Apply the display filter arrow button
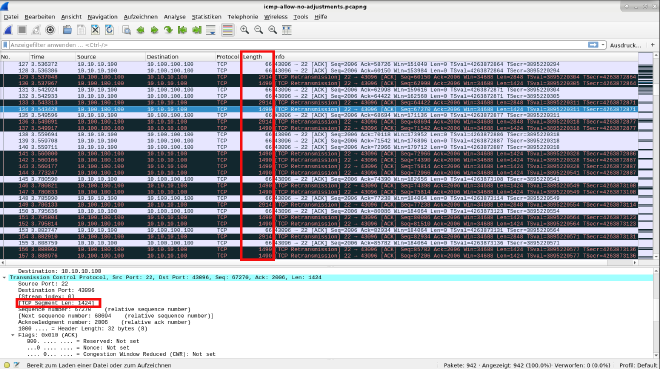 tap(593, 45)
